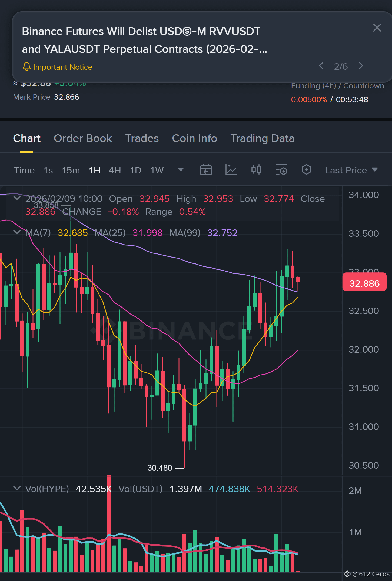Viewport: 392px width, 581px height.
Task: Switch to the 15m time interval
Action: tap(71, 170)
